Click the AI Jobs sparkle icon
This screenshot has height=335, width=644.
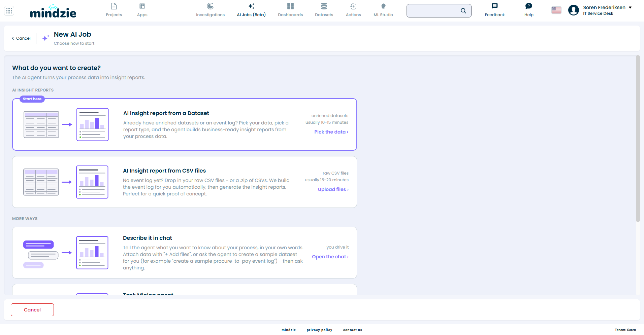(x=251, y=6)
